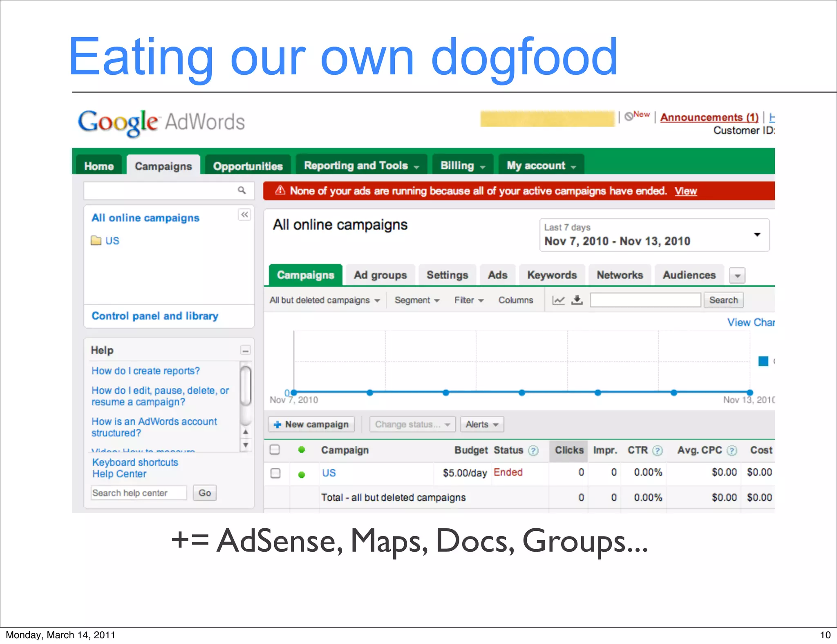
Task: Switch to the Audiences tab
Action: coord(689,275)
